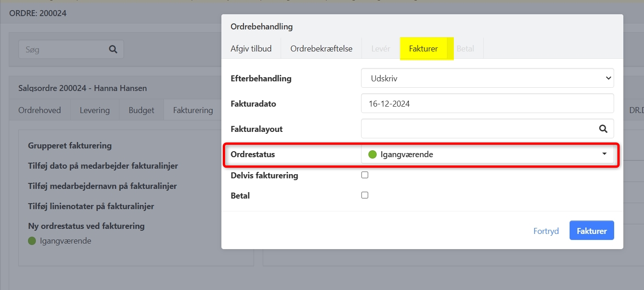Switch to the Afgiv tilbud tab
The image size is (644, 290).
point(251,49)
